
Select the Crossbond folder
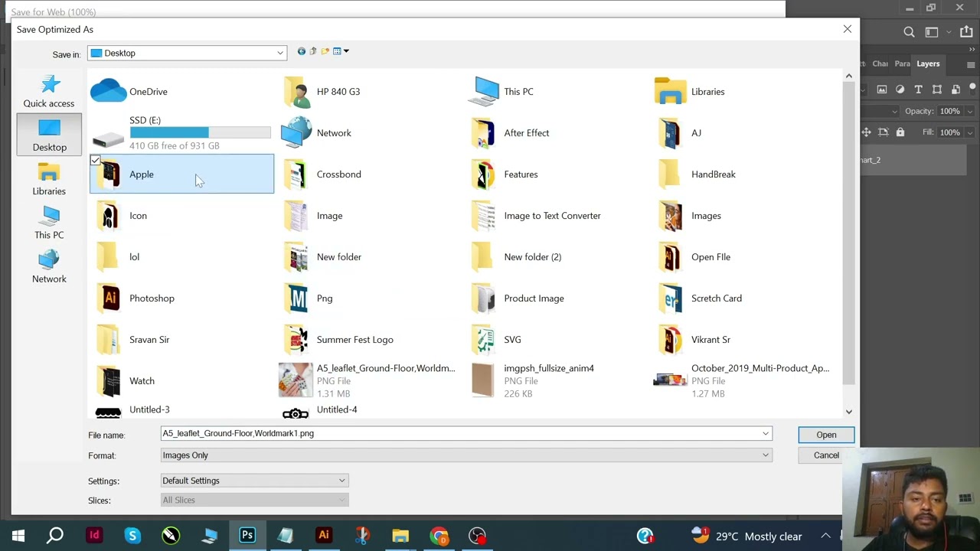pyautogui.click(x=322, y=174)
